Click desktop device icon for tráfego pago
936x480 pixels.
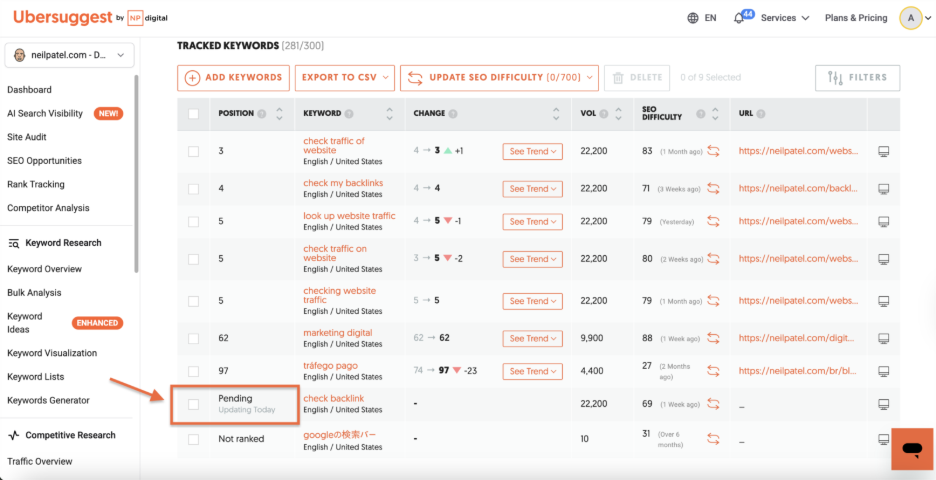point(884,371)
